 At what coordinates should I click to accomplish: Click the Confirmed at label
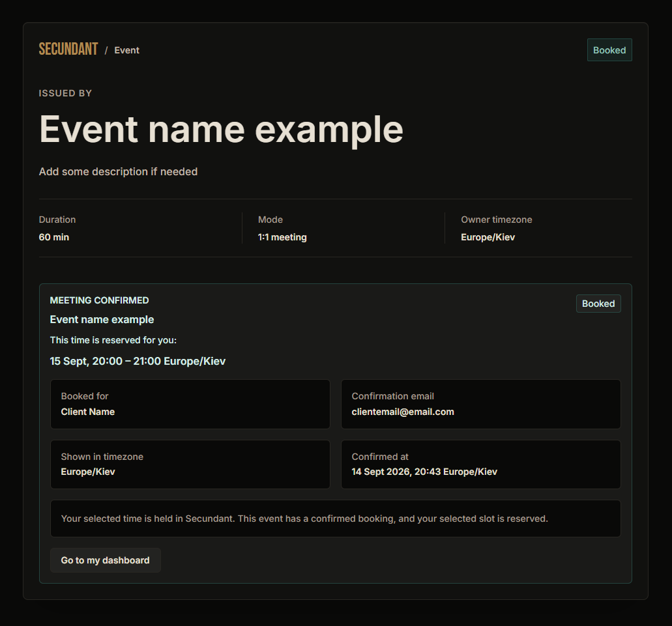click(380, 457)
